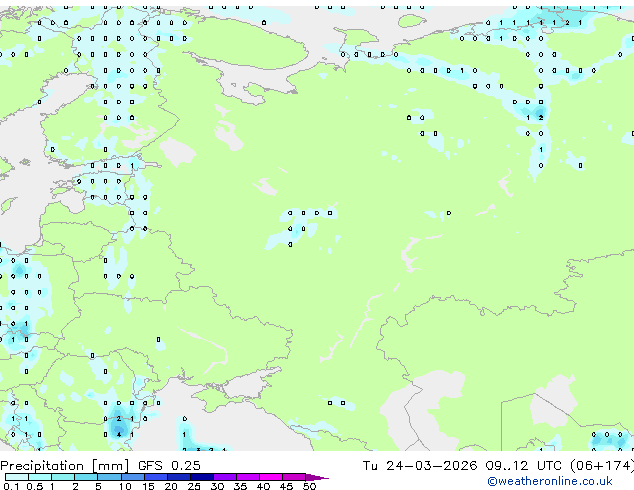This screenshot has width=634, height=490.
Task: Click the date "Tu 24-03-2026"
Action: [420, 465]
